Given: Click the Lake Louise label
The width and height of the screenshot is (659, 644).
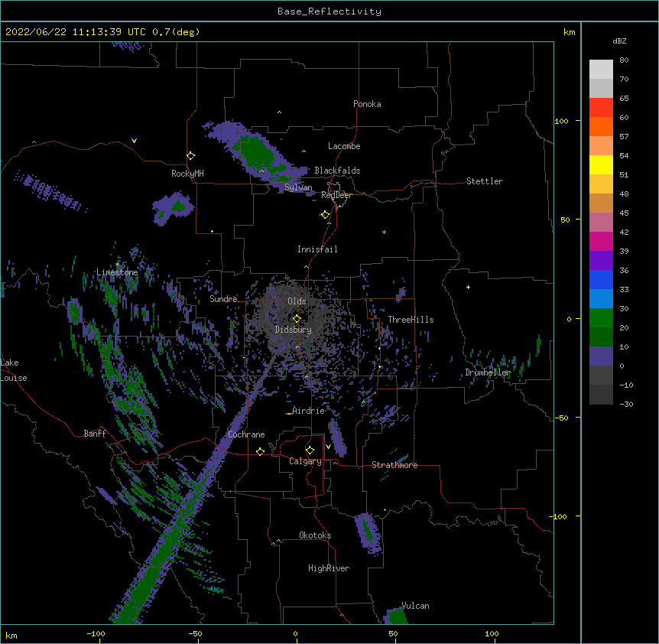Looking at the screenshot, I should (x=14, y=370).
